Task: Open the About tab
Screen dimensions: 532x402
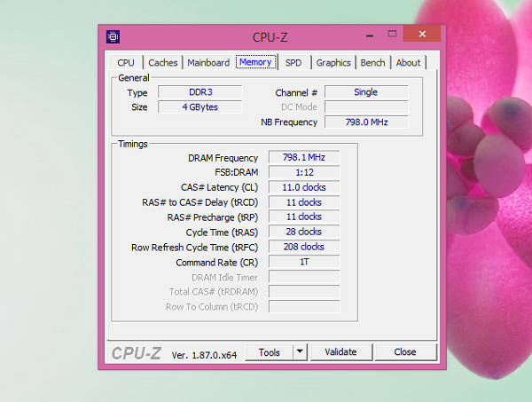Action: point(408,63)
